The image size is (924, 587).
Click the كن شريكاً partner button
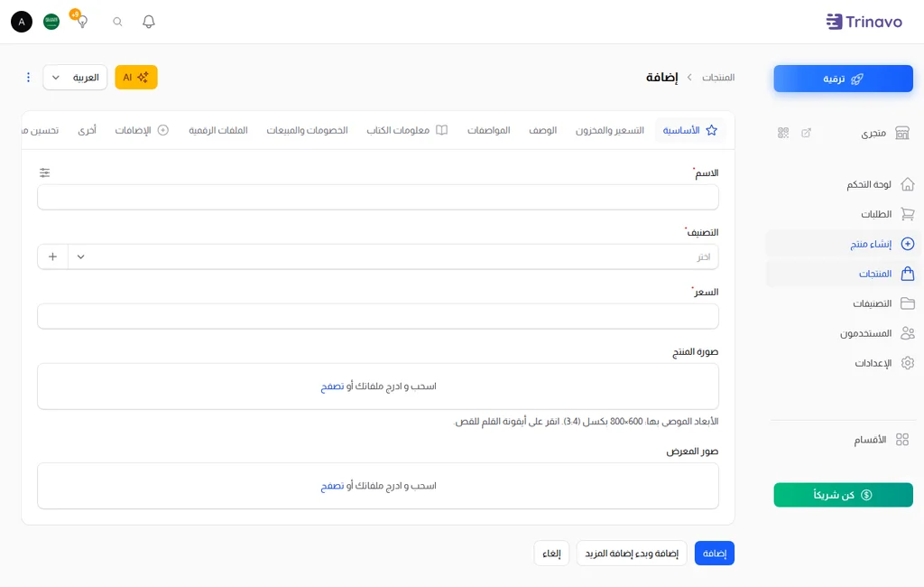[x=844, y=495]
